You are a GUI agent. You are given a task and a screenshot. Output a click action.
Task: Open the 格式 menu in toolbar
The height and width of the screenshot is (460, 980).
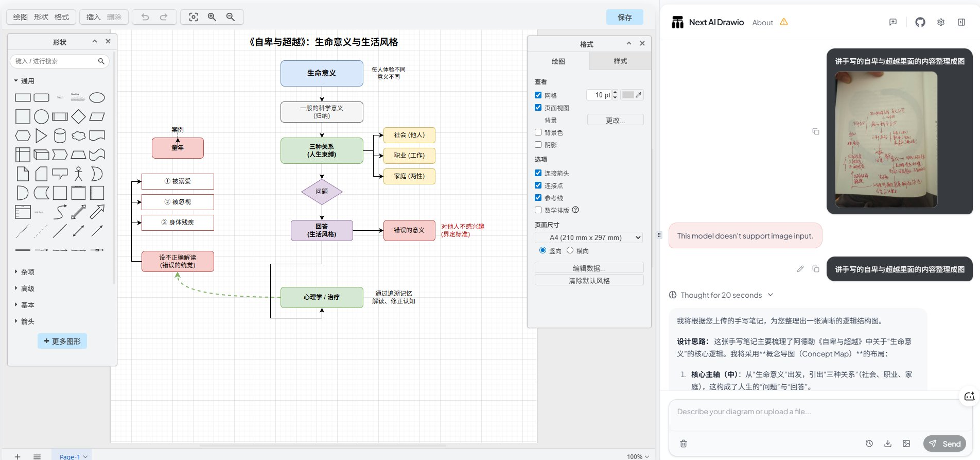pyautogui.click(x=62, y=17)
